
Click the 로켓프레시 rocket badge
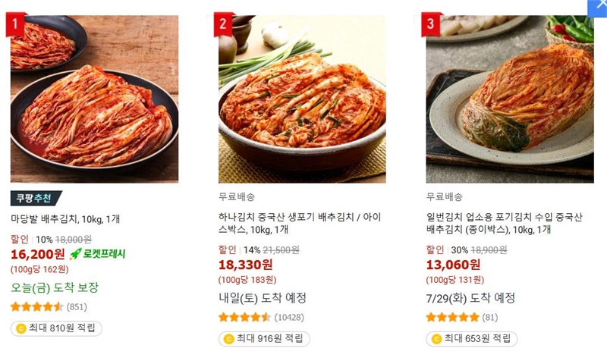(97, 254)
